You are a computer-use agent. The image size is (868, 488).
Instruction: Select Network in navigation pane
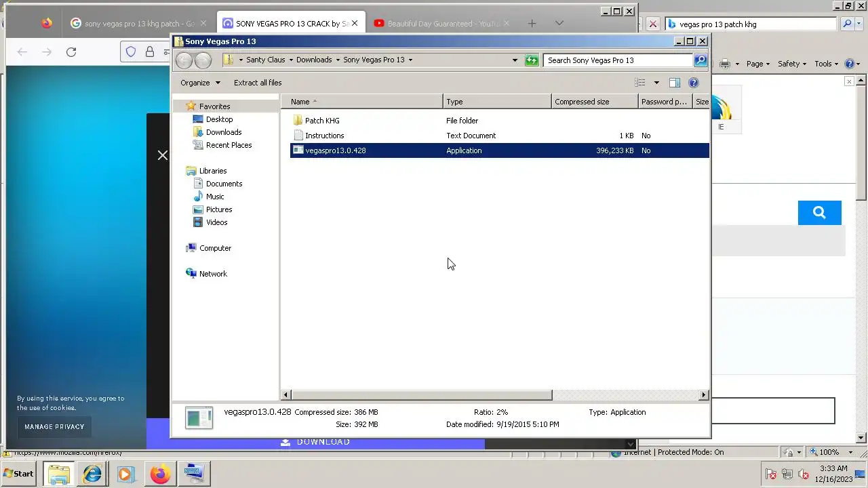[213, 274]
